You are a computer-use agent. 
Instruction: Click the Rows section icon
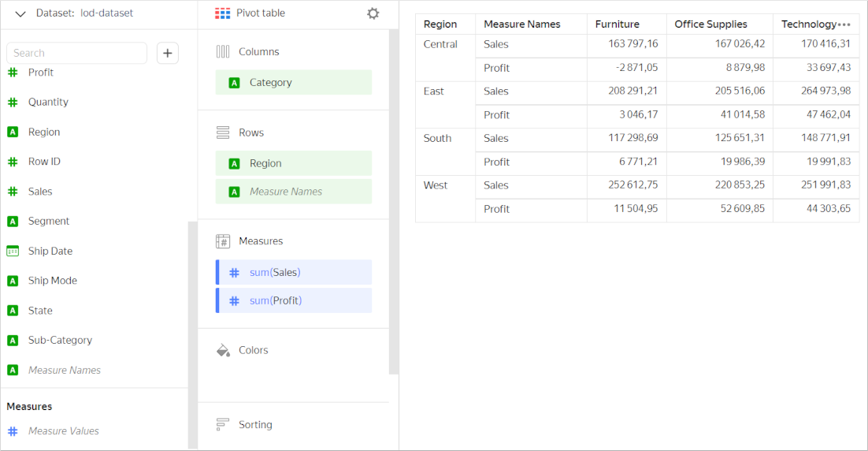click(x=223, y=132)
